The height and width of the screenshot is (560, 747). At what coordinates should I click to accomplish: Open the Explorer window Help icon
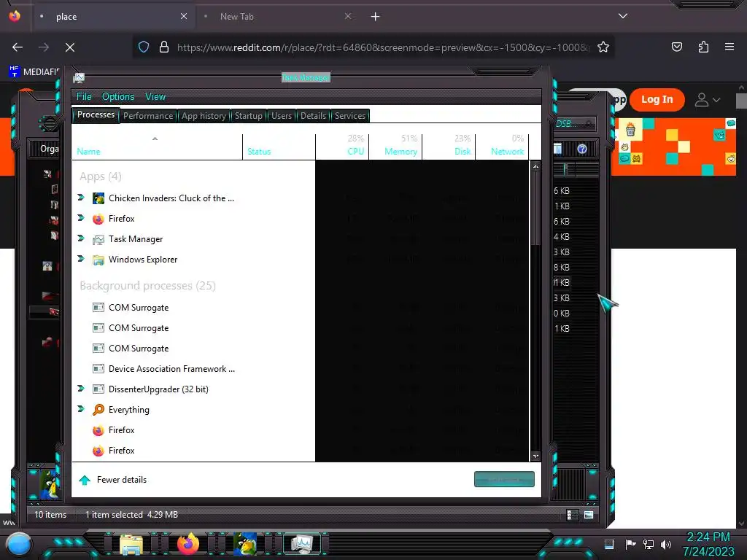(x=582, y=149)
